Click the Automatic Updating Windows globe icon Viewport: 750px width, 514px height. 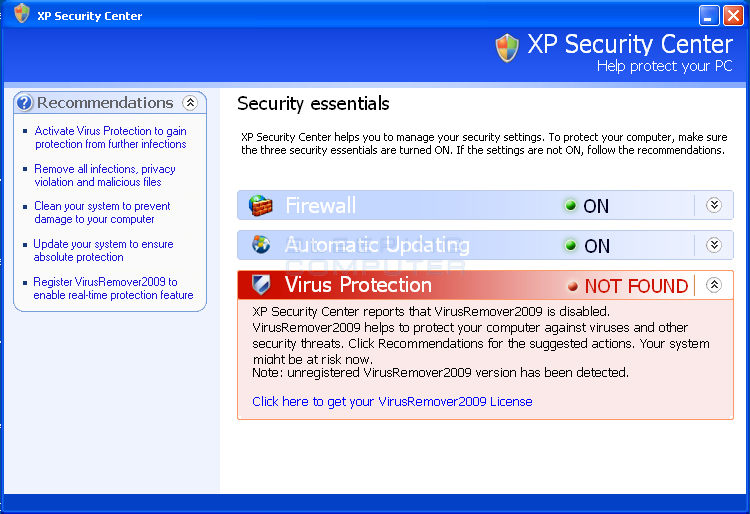[x=261, y=245]
